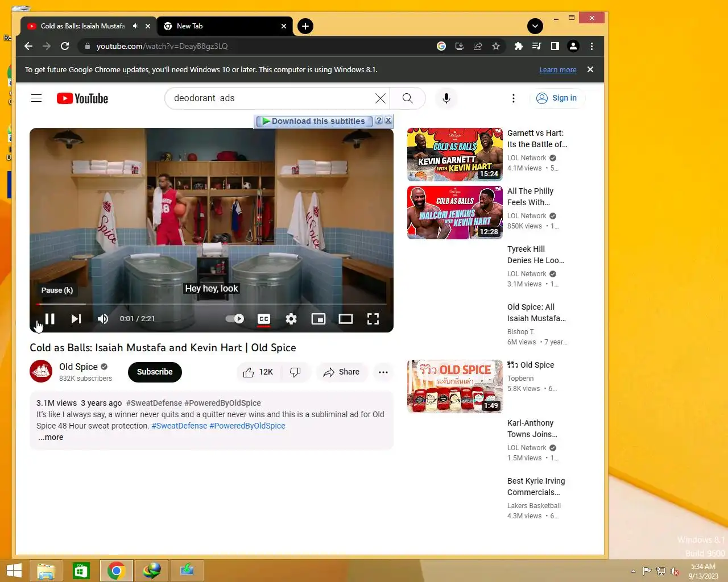Enter full screen video mode

[373, 319]
